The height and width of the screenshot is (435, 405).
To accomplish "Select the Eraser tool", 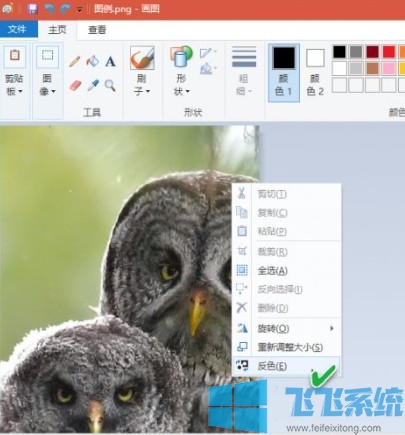I will tap(76, 85).
